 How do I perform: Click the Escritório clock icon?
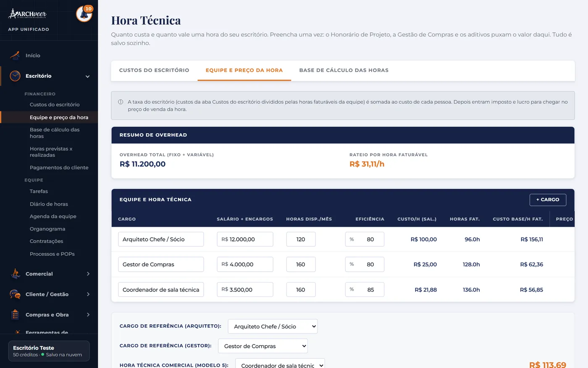click(x=15, y=76)
